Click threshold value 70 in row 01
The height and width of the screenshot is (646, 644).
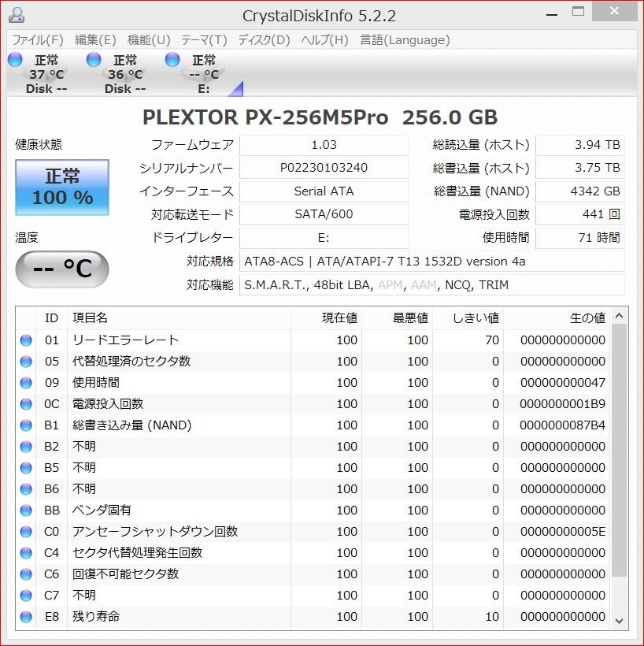pyautogui.click(x=492, y=340)
